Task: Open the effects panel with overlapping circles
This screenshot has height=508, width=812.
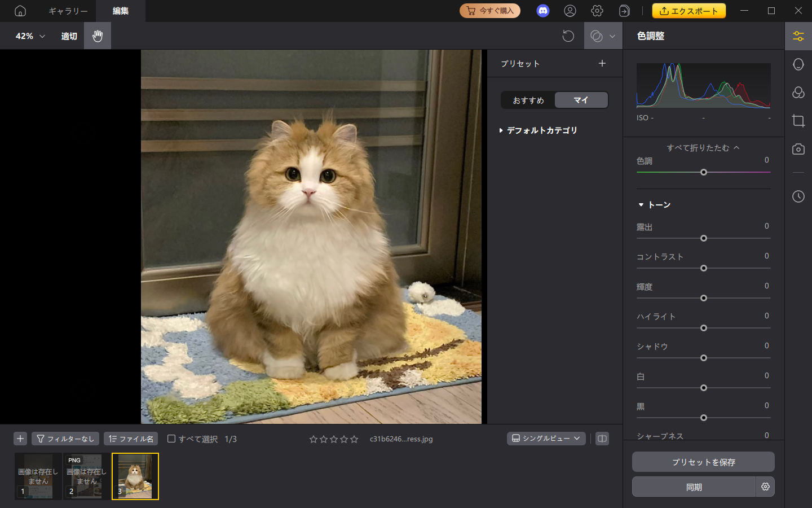Action: [x=798, y=93]
